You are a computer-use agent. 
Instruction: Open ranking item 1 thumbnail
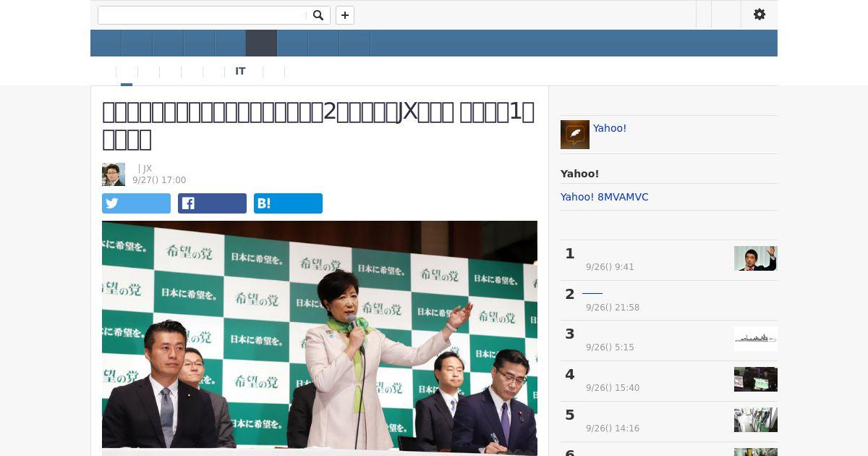click(x=756, y=258)
